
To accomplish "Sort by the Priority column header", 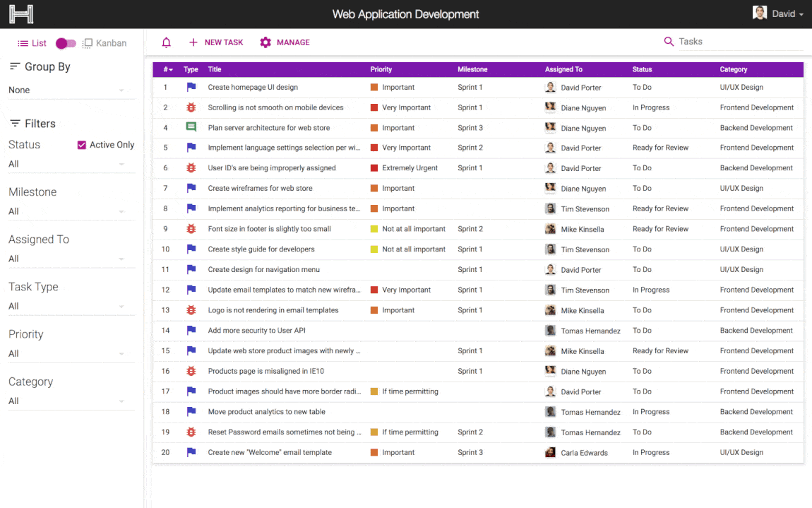I will pyautogui.click(x=381, y=69).
